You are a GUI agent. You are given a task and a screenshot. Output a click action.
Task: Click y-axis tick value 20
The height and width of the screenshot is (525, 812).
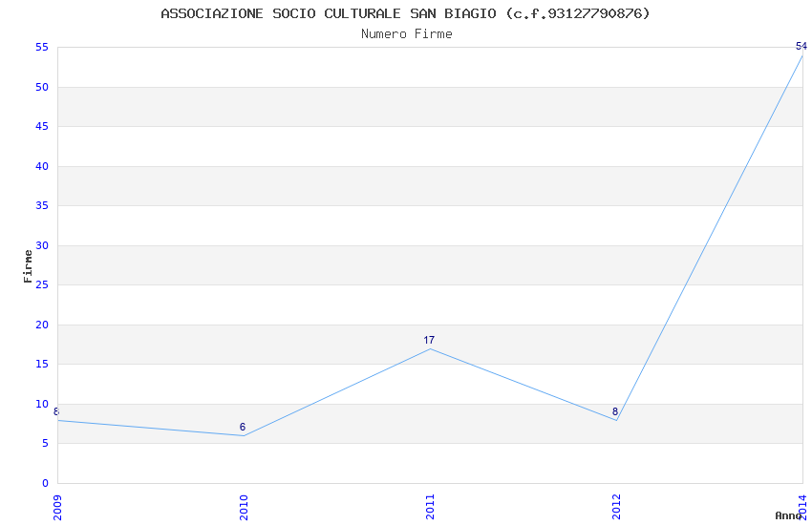[x=42, y=325]
